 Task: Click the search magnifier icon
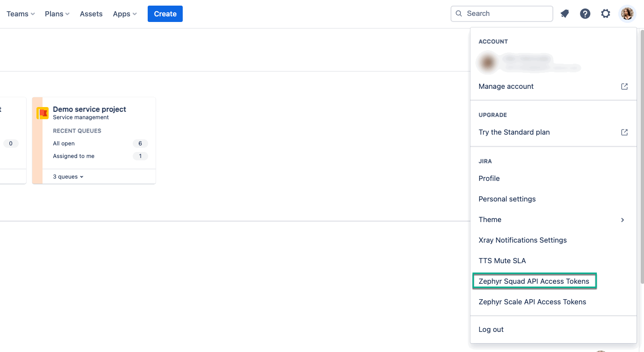pyautogui.click(x=459, y=14)
